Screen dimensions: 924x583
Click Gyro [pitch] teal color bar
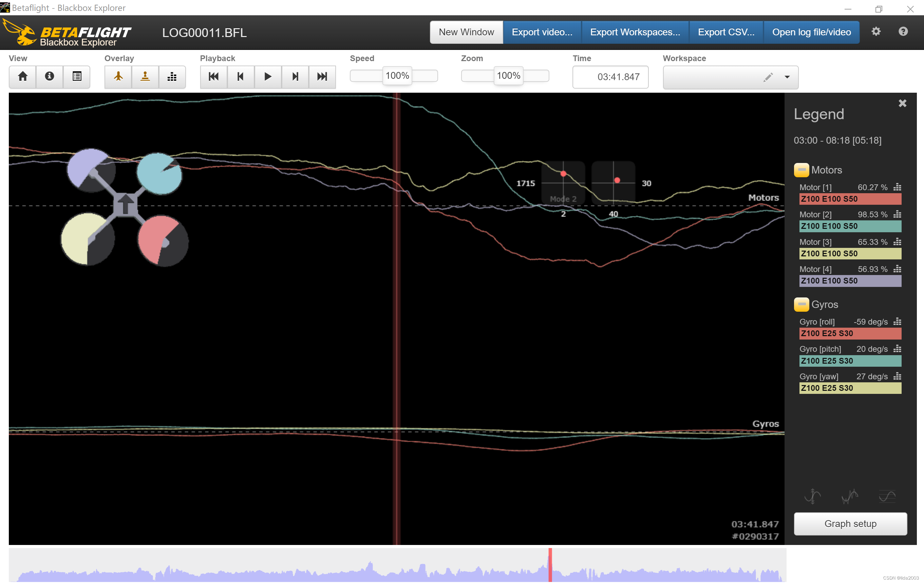click(x=850, y=361)
